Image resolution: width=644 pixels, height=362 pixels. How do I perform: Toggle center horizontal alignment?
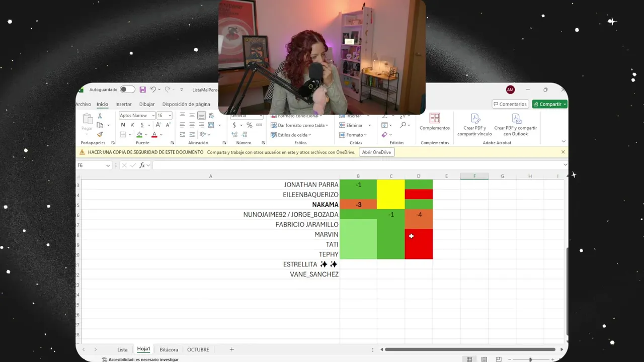tap(192, 125)
